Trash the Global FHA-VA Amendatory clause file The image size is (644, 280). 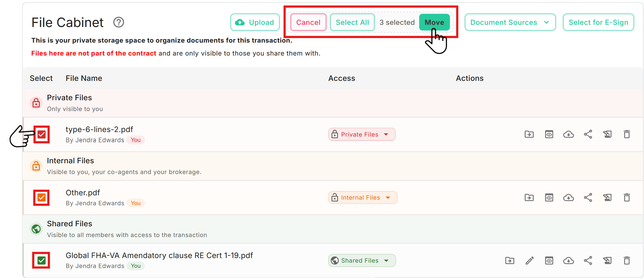pos(626,260)
